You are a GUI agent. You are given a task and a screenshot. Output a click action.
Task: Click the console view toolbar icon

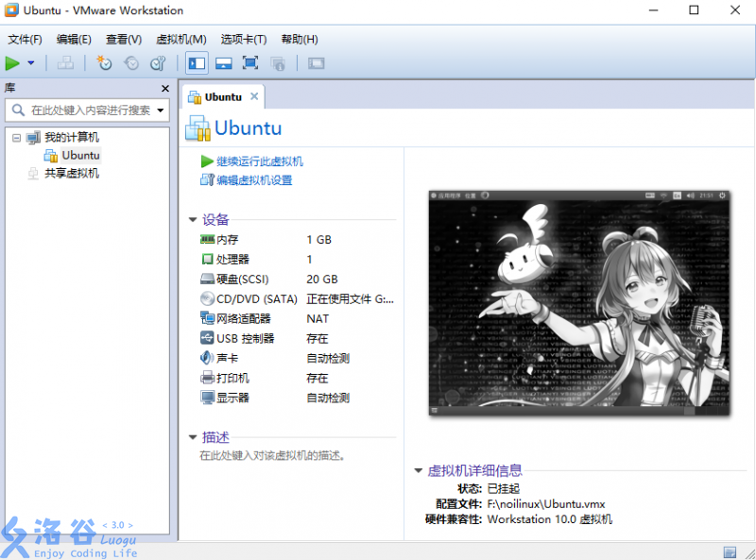(x=317, y=63)
